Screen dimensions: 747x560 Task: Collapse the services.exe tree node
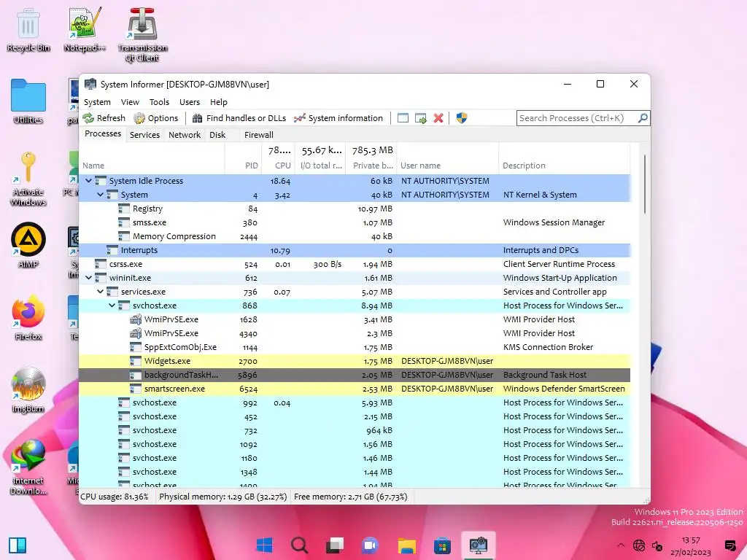[x=100, y=292]
